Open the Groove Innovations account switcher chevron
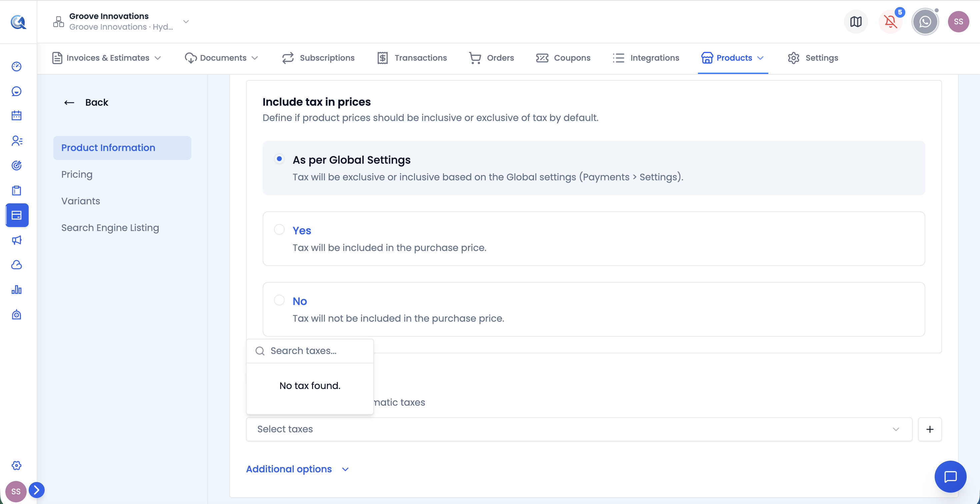 pyautogui.click(x=186, y=22)
